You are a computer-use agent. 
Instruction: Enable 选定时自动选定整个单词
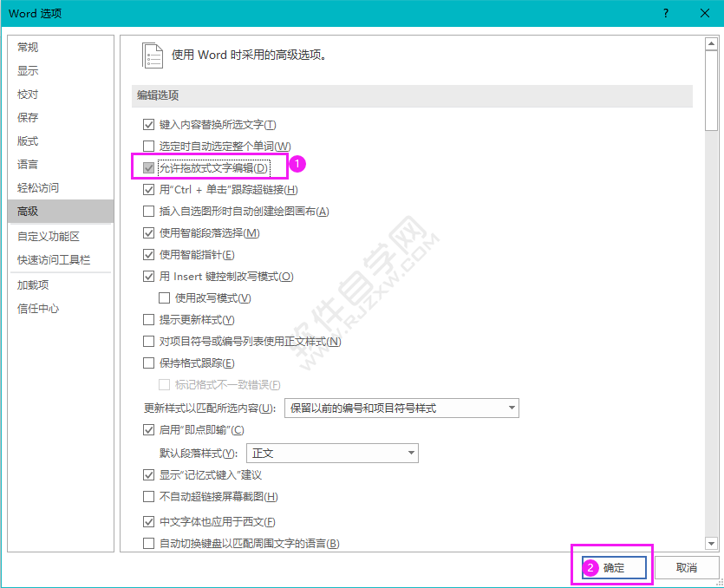click(148, 146)
